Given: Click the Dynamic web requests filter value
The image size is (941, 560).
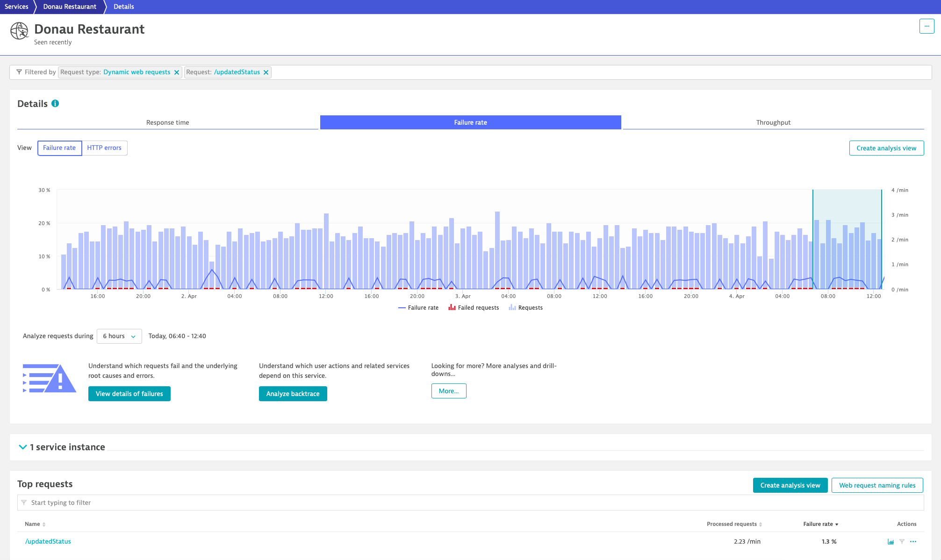Looking at the screenshot, I should (136, 72).
